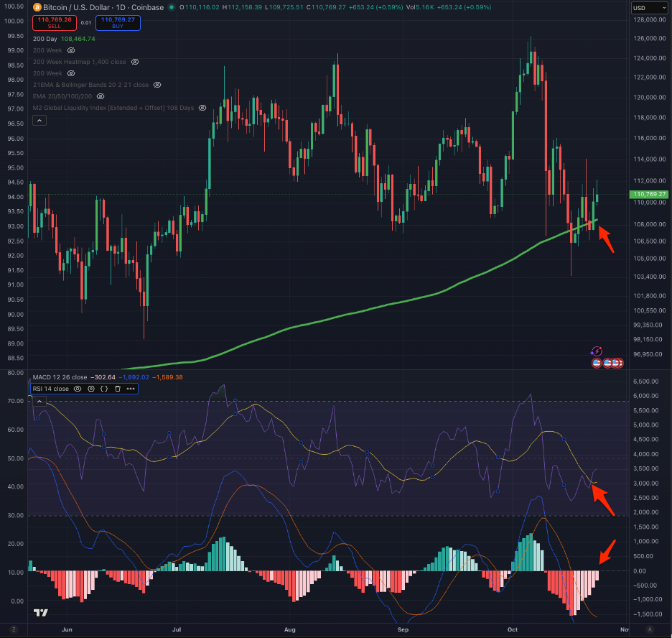Toggle RSI indicator visibility eye

point(78,389)
